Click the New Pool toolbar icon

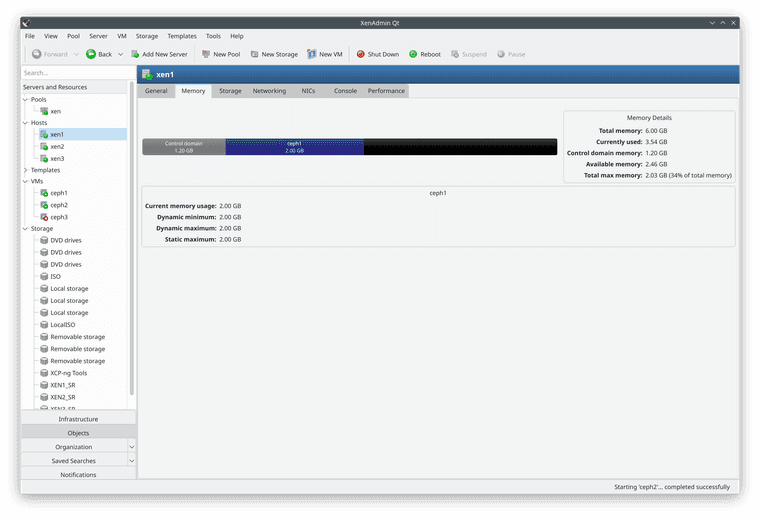pos(206,54)
